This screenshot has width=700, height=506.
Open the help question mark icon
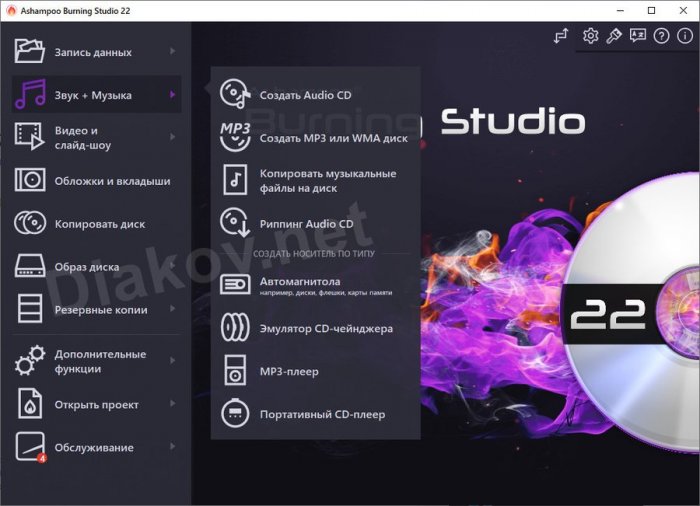(x=661, y=36)
